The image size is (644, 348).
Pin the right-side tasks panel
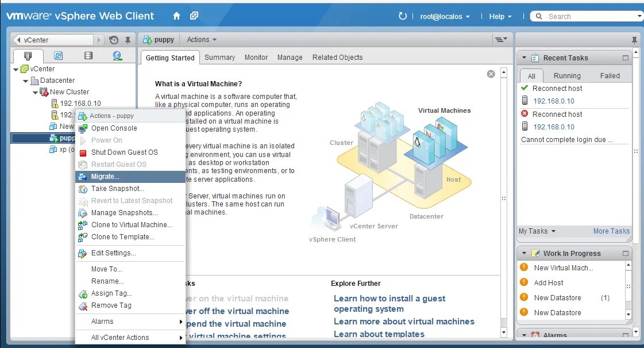click(x=635, y=40)
